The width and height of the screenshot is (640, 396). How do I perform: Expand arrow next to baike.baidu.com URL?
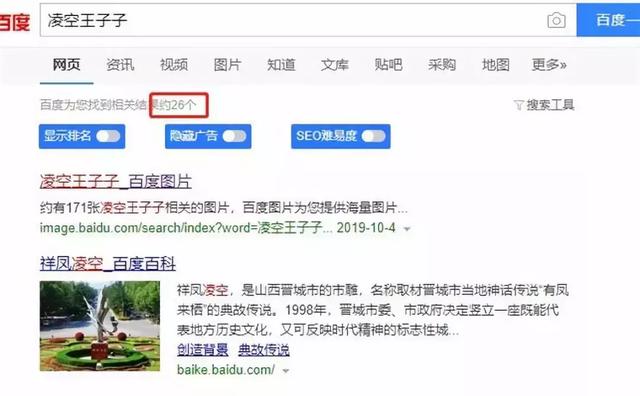pyautogui.click(x=286, y=371)
